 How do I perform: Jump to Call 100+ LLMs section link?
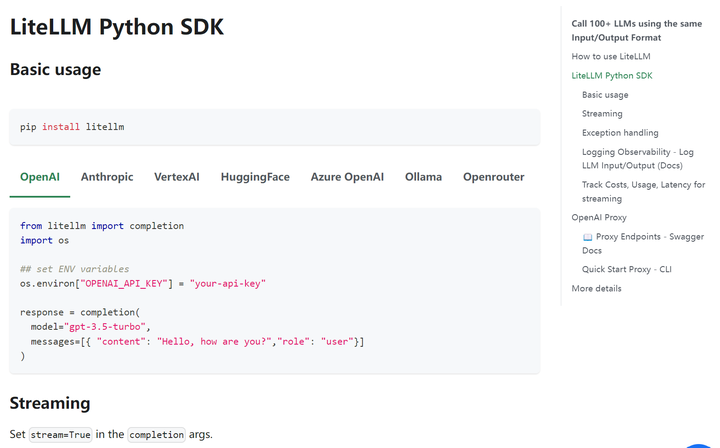pyautogui.click(x=636, y=30)
